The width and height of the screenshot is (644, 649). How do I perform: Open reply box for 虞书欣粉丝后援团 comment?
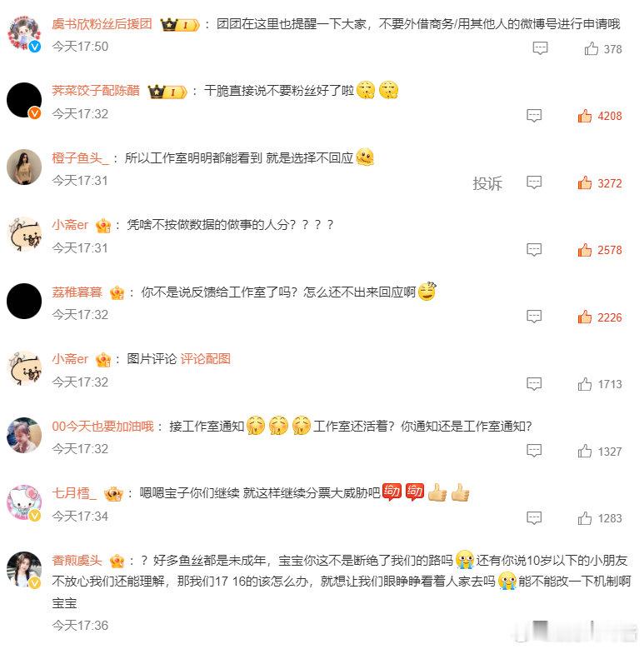tap(540, 48)
